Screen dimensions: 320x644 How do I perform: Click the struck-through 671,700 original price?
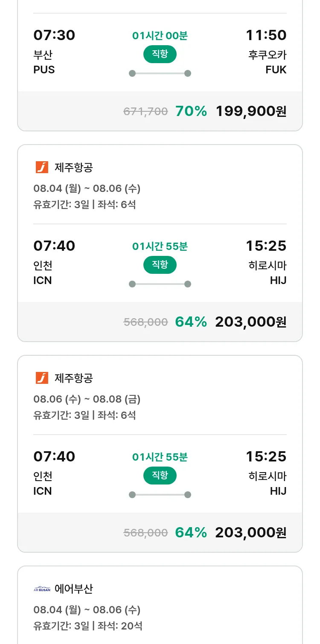click(145, 112)
